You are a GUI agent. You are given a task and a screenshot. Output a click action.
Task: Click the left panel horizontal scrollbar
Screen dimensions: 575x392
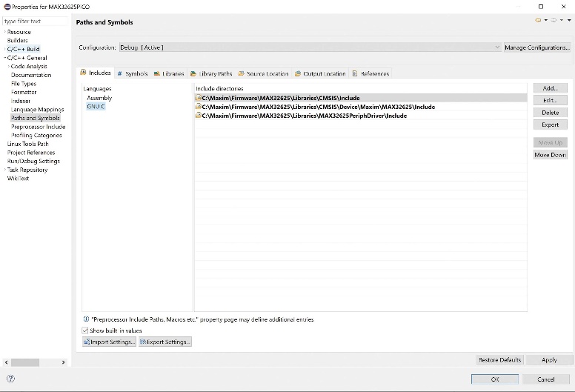[24, 362]
